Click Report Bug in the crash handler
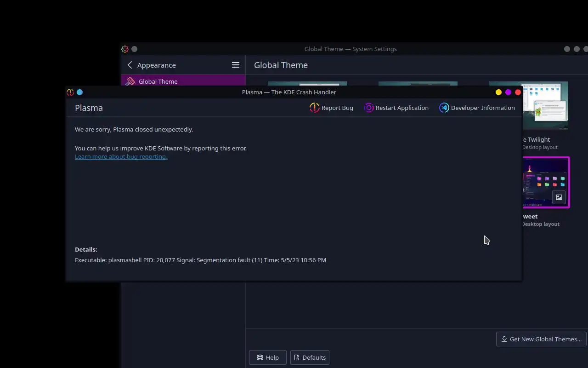This screenshot has height=368, width=588. pos(331,108)
